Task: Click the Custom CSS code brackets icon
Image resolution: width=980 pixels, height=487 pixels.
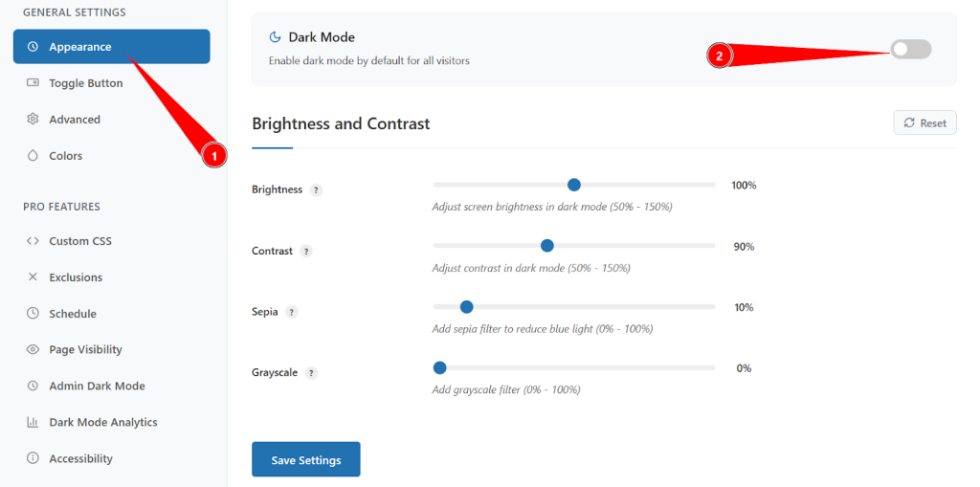Action: point(33,241)
